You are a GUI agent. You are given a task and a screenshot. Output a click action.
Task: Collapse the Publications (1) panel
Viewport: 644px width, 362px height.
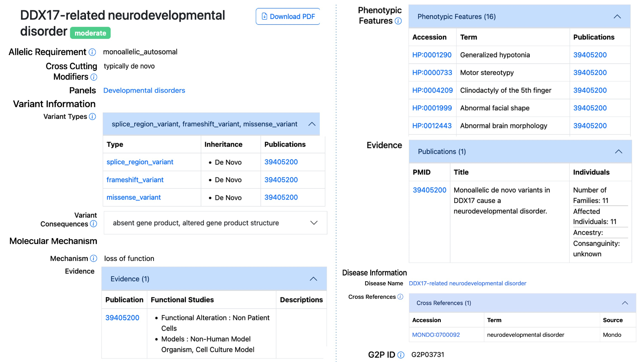[x=618, y=152]
